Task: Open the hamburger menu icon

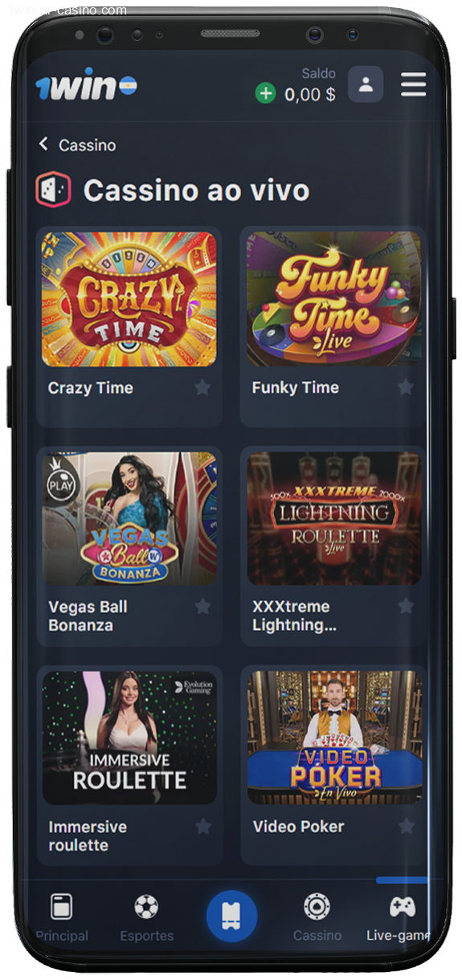Action: pos(413,84)
